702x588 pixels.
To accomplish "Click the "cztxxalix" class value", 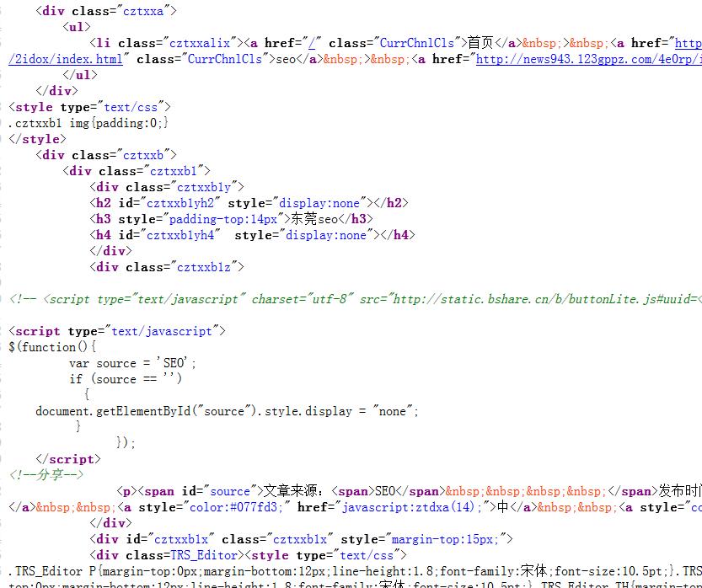I will point(200,43).
